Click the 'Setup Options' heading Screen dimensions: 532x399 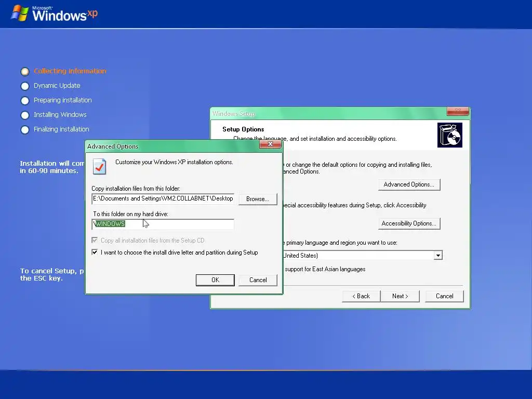click(x=243, y=129)
